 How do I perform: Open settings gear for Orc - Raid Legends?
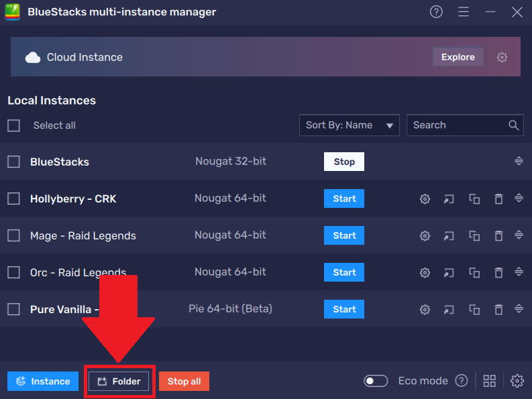(425, 273)
